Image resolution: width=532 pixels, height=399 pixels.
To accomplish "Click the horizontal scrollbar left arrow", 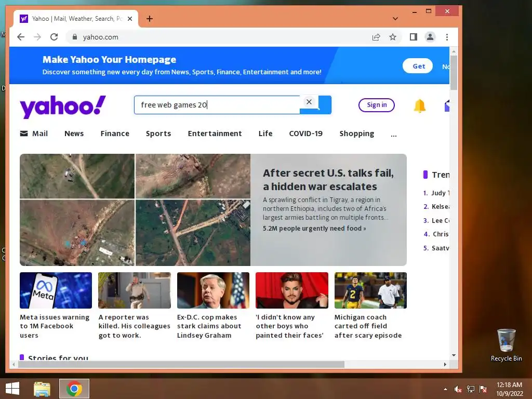I will click(14, 364).
